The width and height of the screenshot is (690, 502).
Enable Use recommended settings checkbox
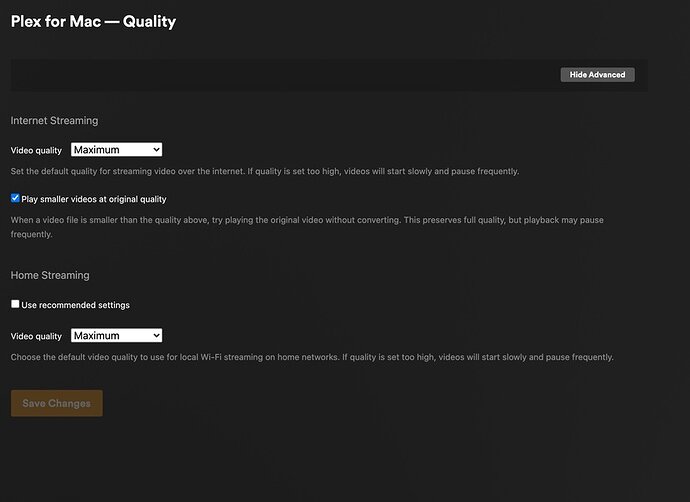[15, 304]
